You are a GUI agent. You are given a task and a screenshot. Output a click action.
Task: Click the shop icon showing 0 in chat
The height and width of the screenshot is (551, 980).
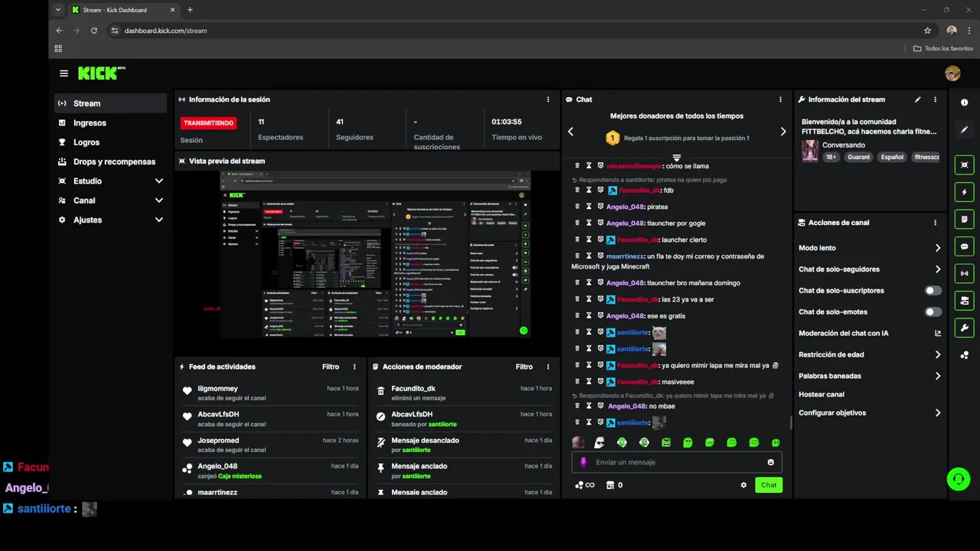point(614,485)
